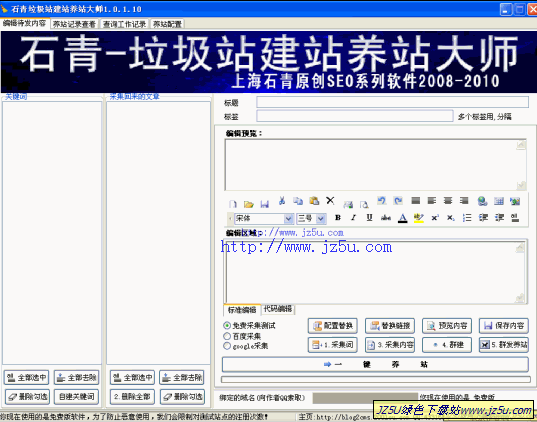
Task: Select 免费采集测试 radio option
Action: pyautogui.click(x=227, y=325)
